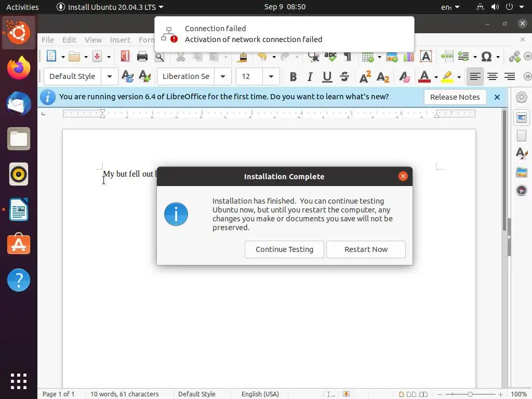
Task: Expand the Liberation Serif font name dropdown
Action: point(223,76)
